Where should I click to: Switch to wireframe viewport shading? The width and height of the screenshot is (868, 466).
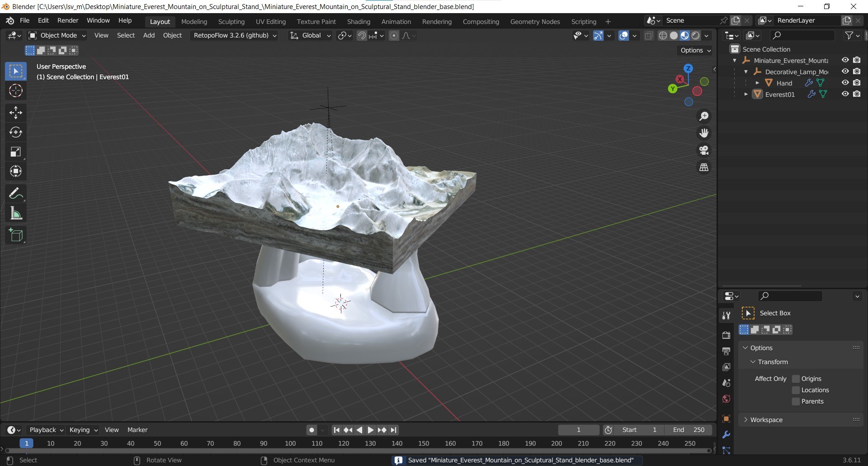[x=663, y=36]
